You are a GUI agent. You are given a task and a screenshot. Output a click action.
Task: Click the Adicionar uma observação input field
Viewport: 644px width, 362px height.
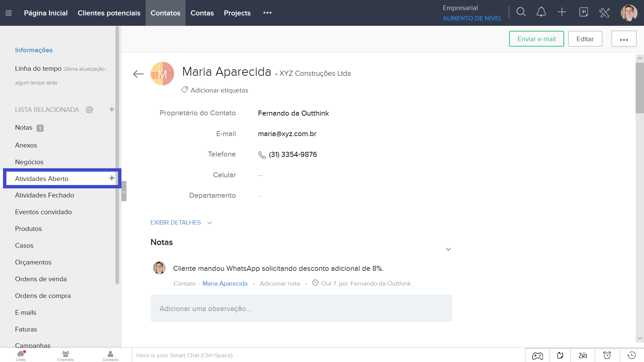[301, 308]
